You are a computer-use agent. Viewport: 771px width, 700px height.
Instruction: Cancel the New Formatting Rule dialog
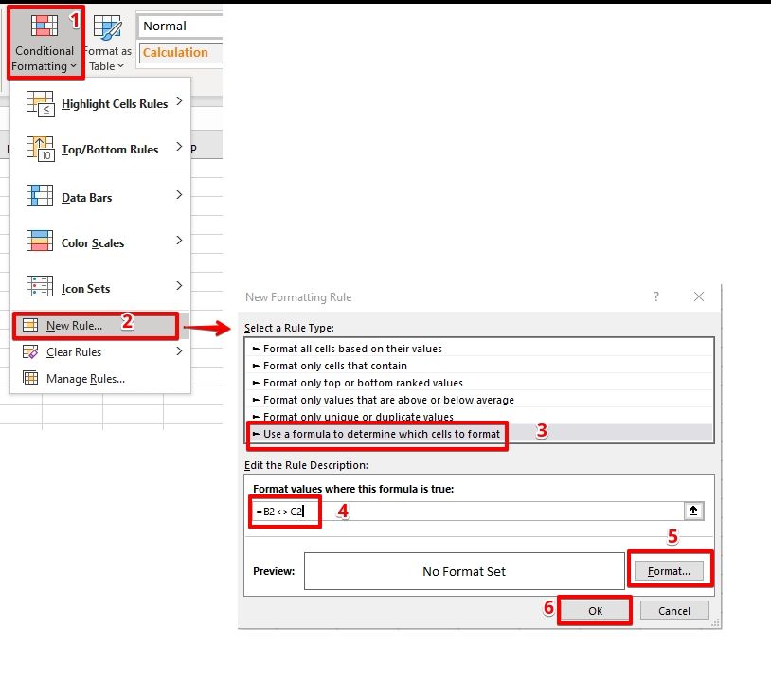point(674,611)
